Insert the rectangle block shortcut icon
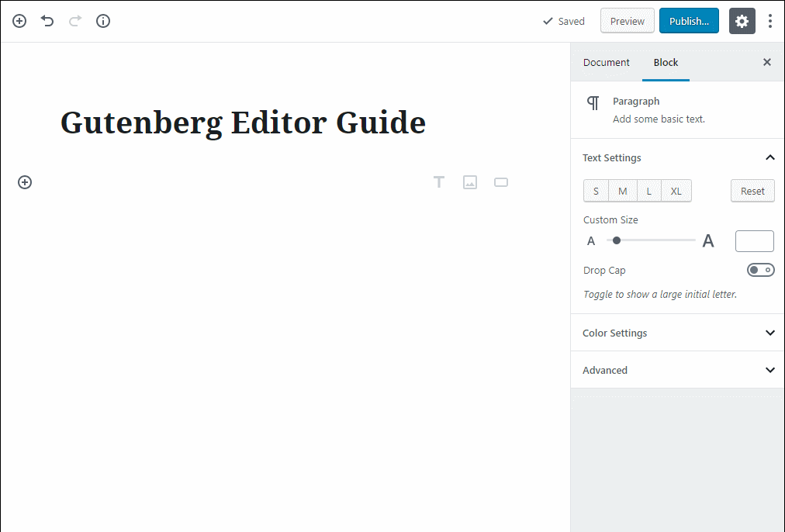Viewport: 785px width, 532px height. point(501,182)
